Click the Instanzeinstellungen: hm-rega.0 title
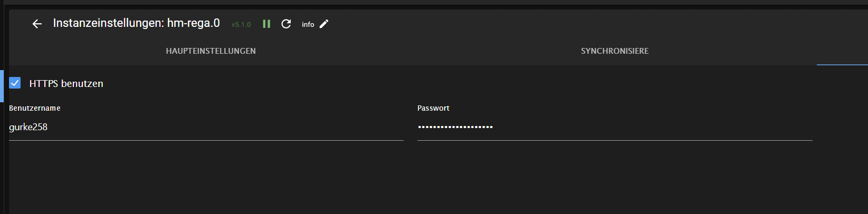This screenshot has width=868, height=214. click(x=136, y=23)
